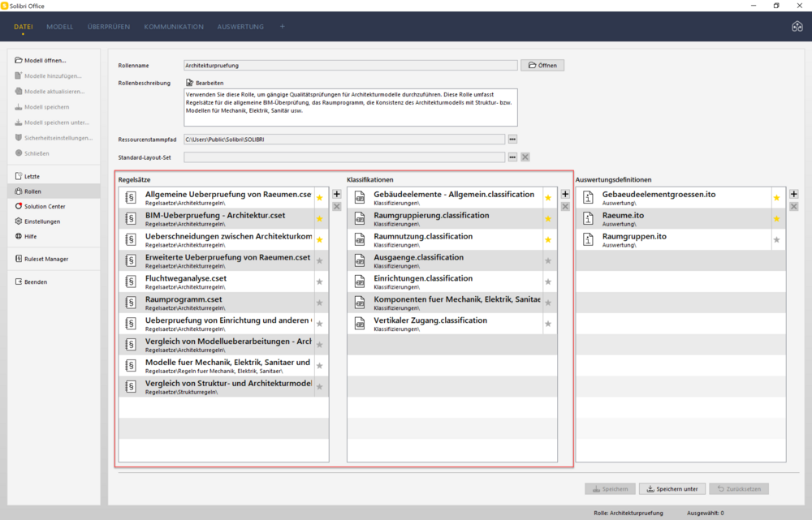Star the Raumprogramm.cset ruleset
This screenshot has height=520, width=812.
click(x=319, y=303)
